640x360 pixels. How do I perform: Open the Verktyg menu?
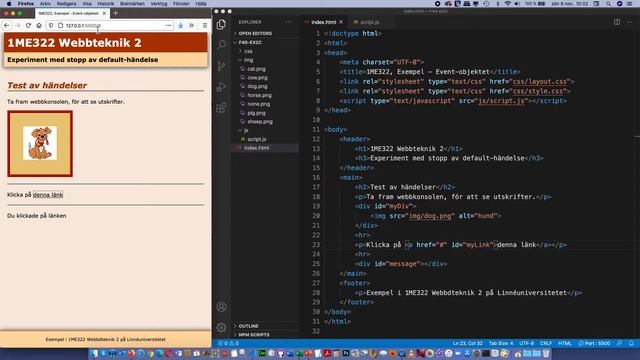point(158,4)
